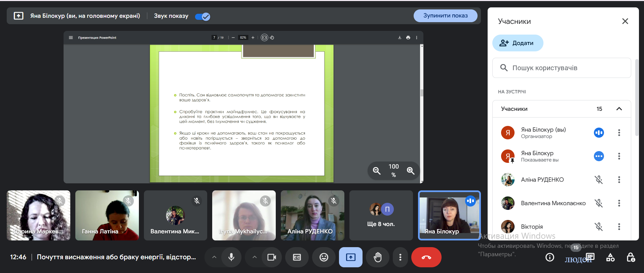This screenshot has width=644, height=273.
Task: Open options menu for Валентина Миколаєнко
Action: [x=619, y=203]
